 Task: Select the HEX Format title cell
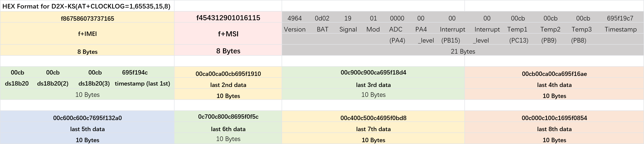pyautogui.click(x=87, y=6)
